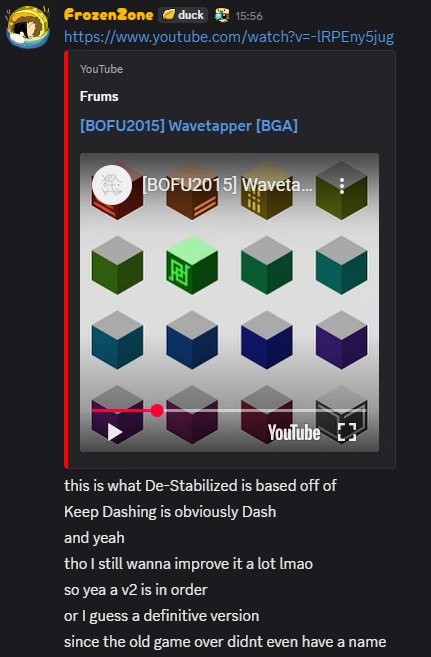Click the video title overlay text
This screenshot has width=431, height=657.
point(227,185)
